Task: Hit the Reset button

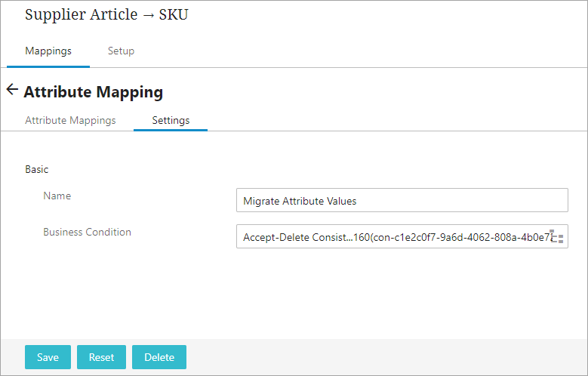Action: (x=101, y=357)
